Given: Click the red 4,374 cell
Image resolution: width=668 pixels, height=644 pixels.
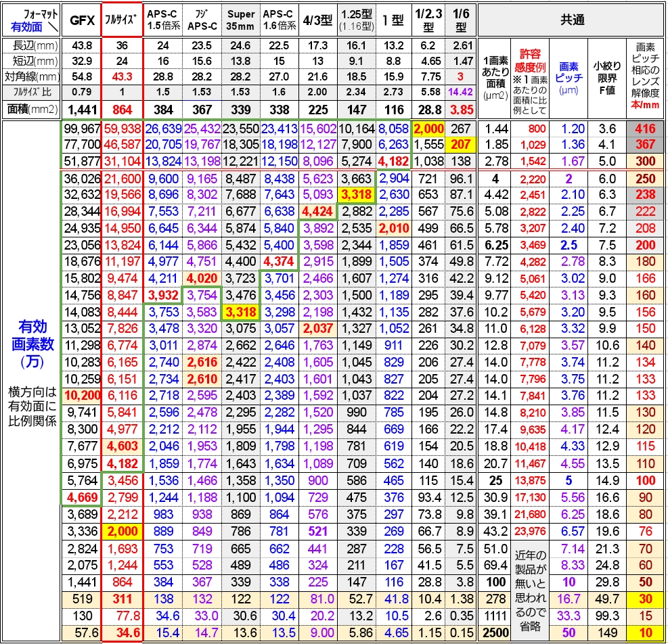Looking at the screenshot, I should pos(279,262).
